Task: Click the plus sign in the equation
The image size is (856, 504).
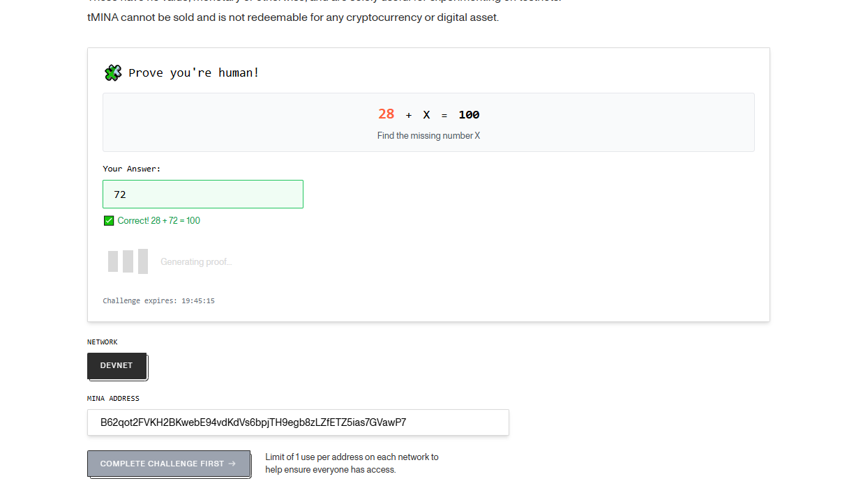Action: point(409,116)
